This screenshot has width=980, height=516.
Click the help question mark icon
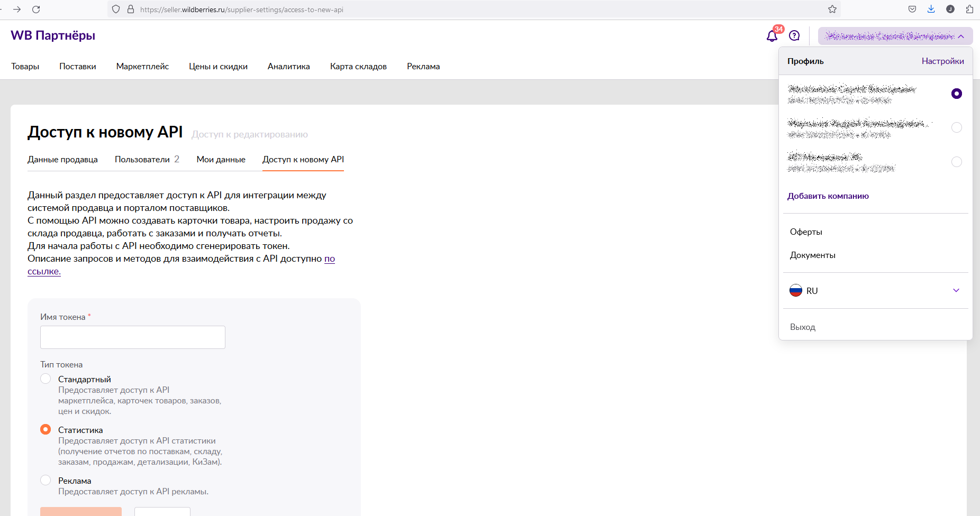point(794,35)
